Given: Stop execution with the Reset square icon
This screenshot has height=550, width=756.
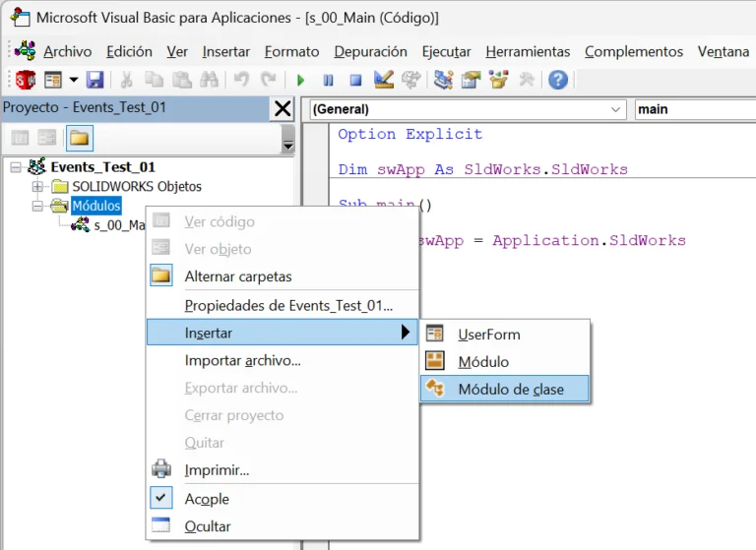Looking at the screenshot, I should coord(355,80).
